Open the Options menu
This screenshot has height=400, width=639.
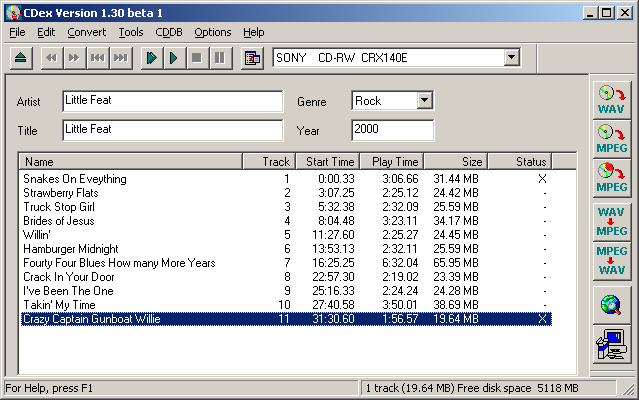tap(213, 32)
